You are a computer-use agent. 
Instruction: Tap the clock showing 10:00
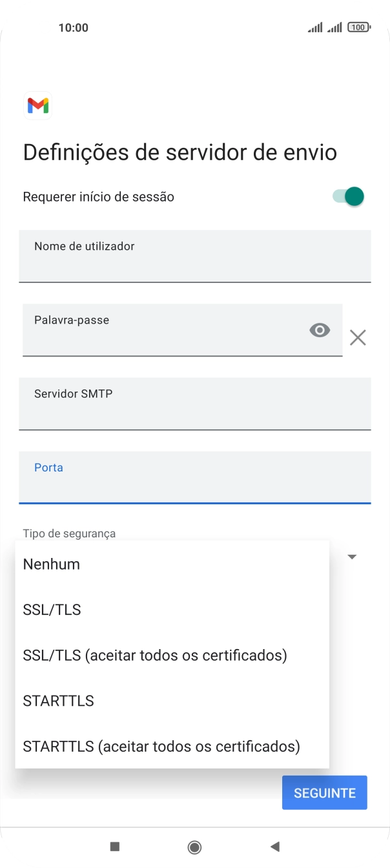pyautogui.click(x=74, y=27)
